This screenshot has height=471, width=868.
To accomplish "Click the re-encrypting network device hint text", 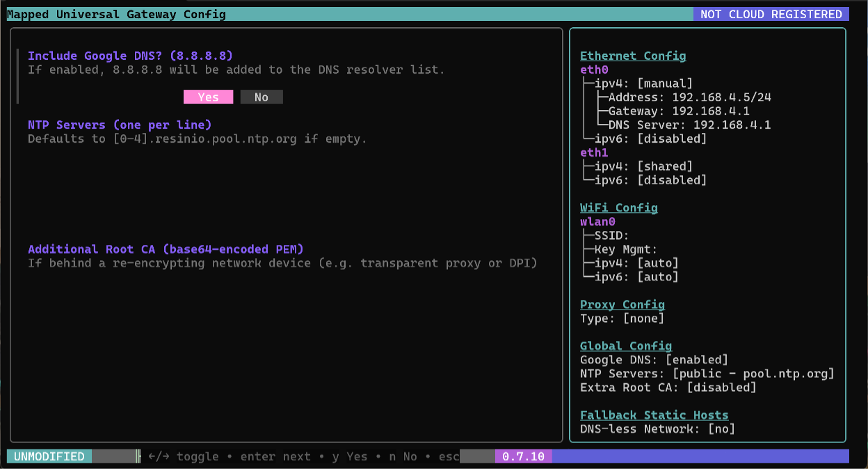I will (282, 263).
